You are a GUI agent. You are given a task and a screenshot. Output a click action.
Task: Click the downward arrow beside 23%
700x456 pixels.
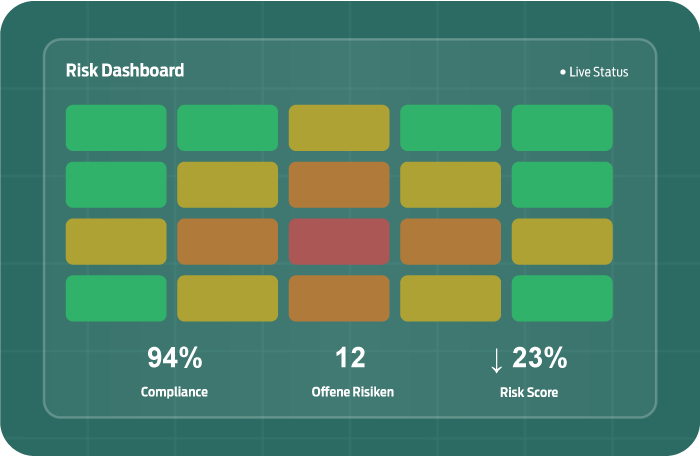coord(497,360)
